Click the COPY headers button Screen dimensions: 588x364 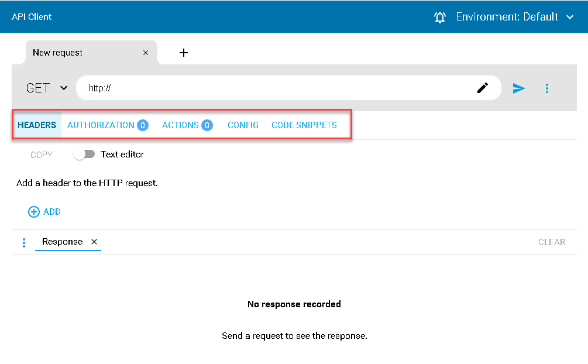point(42,155)
